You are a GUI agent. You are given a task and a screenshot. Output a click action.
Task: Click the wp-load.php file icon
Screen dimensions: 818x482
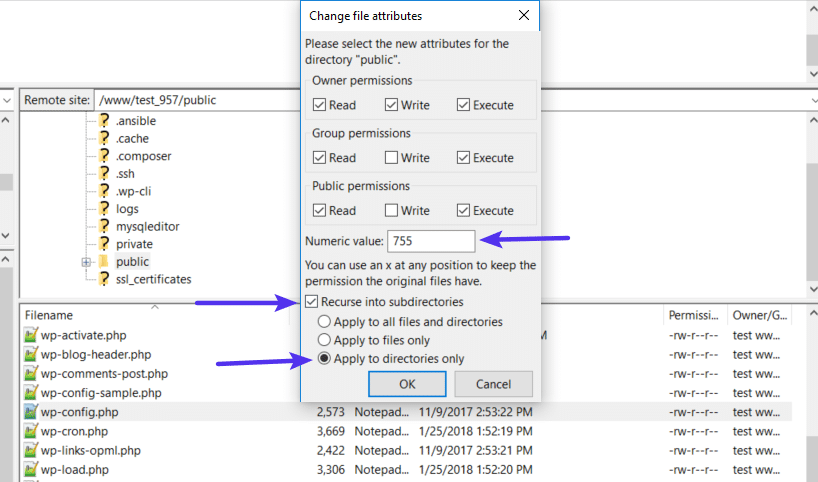pos(30,470)
